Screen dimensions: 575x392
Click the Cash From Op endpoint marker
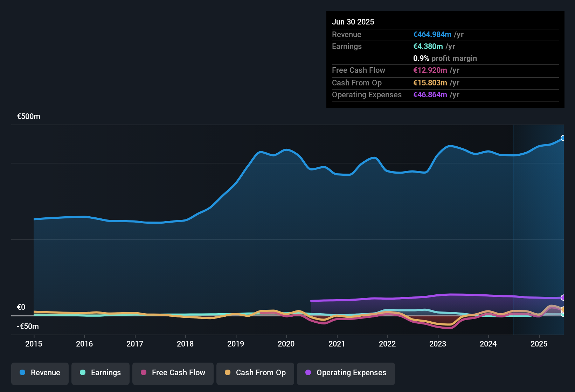tap(563, 310)
